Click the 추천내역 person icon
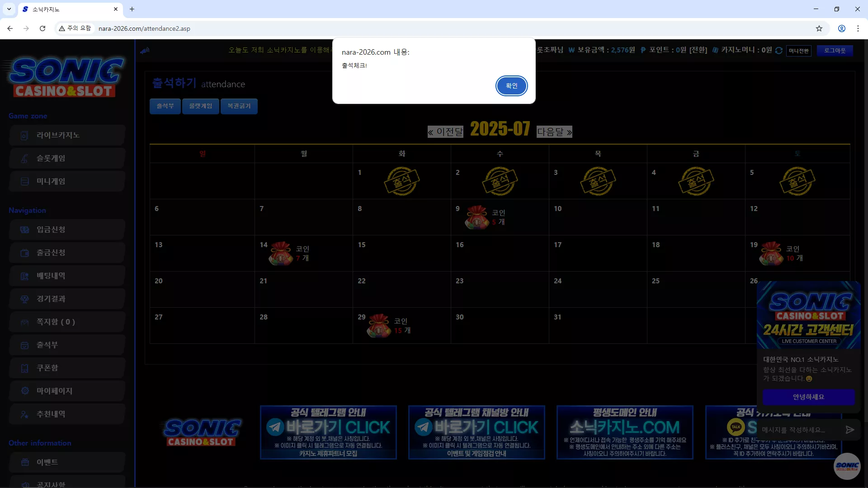 tap(25, 414)
